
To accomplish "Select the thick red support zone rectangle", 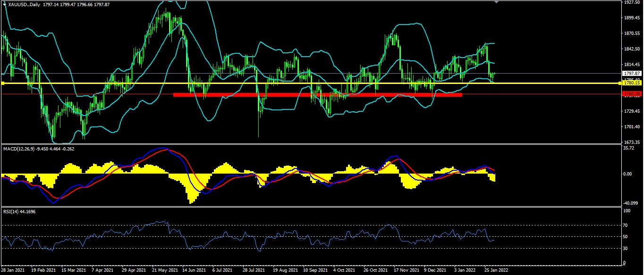I will [x=317, y=95].
